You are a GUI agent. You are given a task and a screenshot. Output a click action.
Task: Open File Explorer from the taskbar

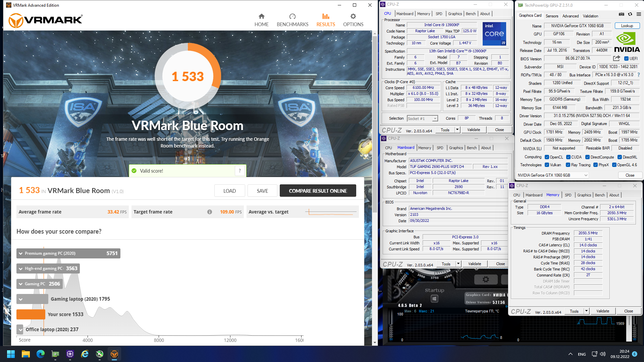tap(26, 354)
